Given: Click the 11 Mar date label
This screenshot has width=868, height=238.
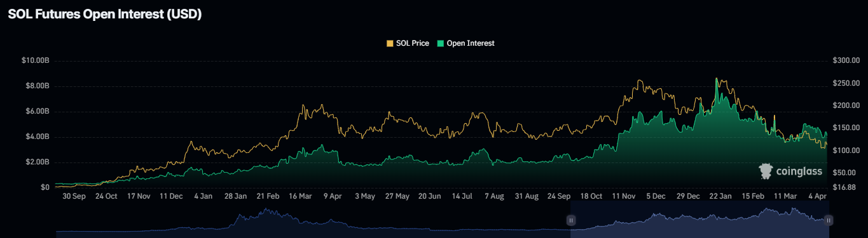Looking at the screenshot, I should click(785, 197).
